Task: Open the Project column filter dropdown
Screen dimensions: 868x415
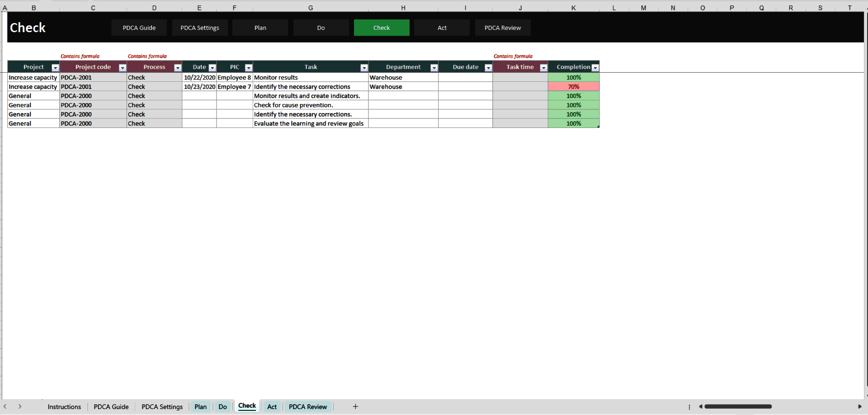Action: [55, 67]
